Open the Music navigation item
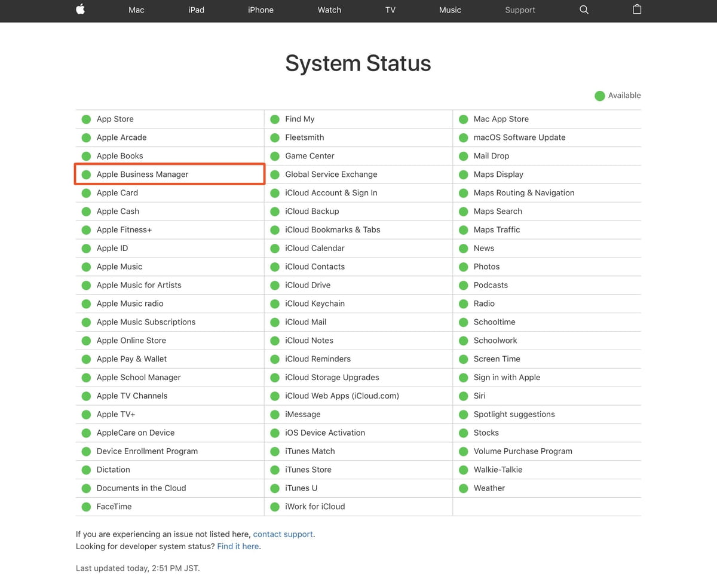 [x=450, y=10]
